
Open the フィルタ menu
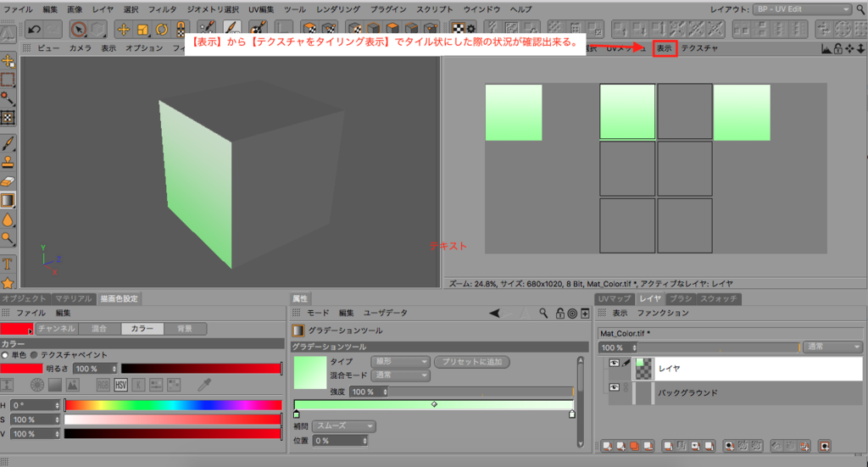(162, 9)
